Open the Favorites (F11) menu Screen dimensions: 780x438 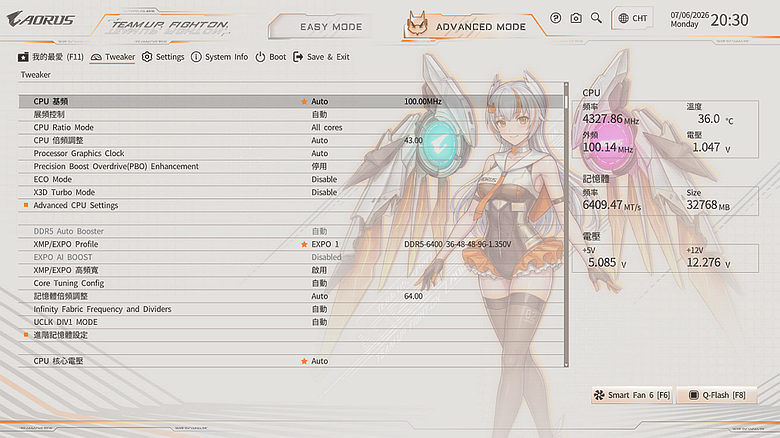[x=51, y=57]
